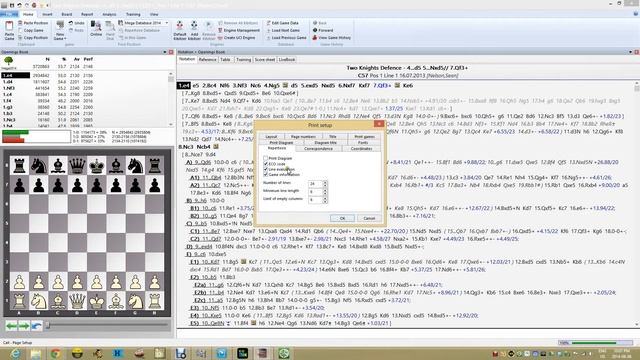Click Copy Position in the ribbon

tap(33, 38)
